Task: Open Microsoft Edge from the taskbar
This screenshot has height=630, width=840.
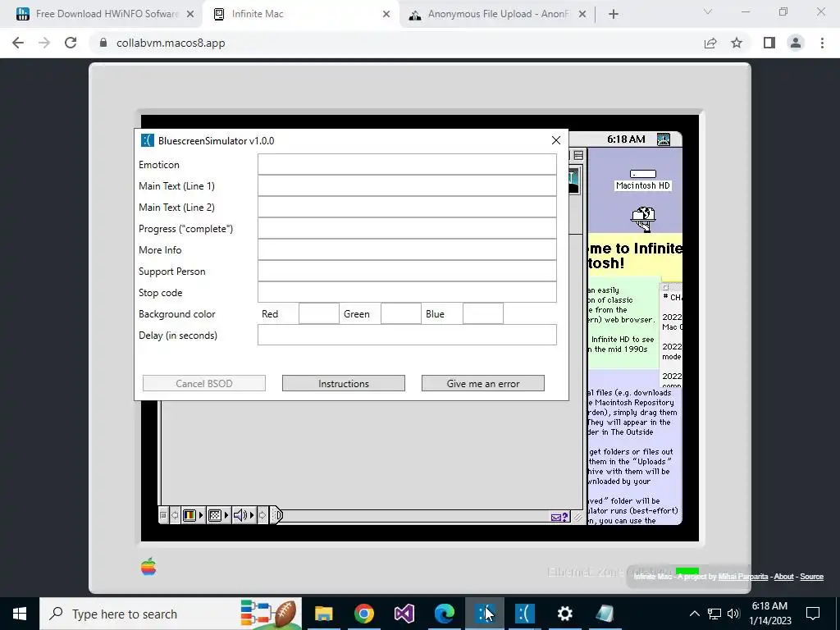Action: pos(444,614)
